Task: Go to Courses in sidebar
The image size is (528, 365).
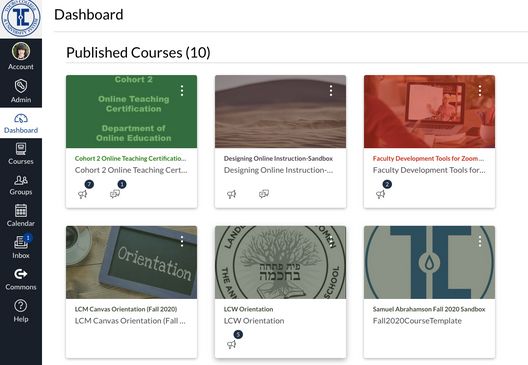Action: [21, 154]
